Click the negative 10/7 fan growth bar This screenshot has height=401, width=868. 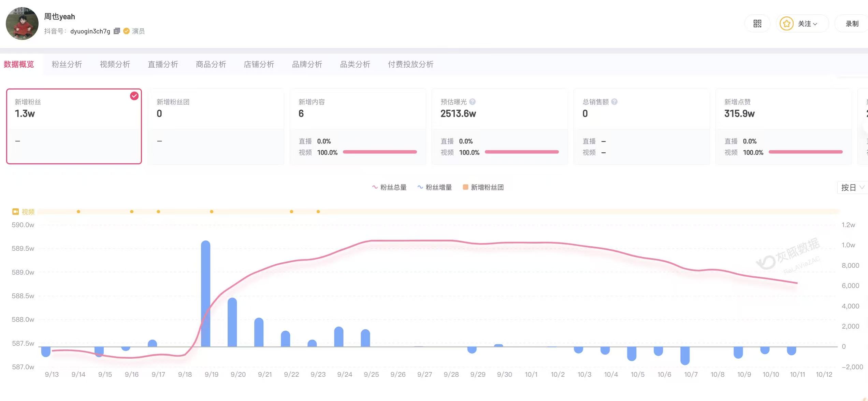click(685, 356)
